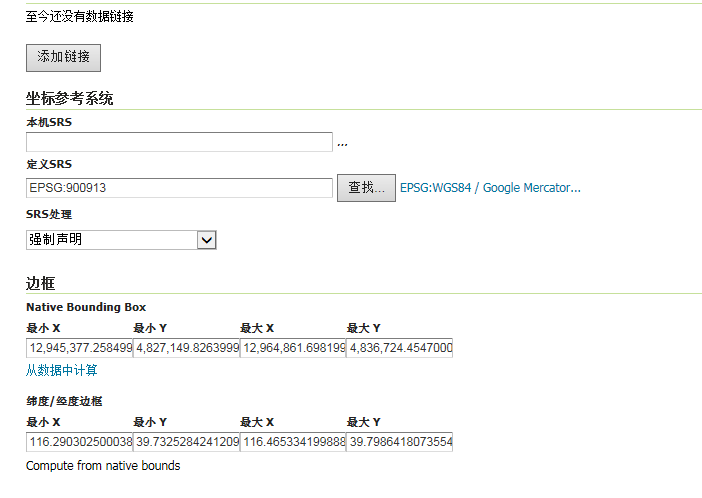Open the 查找... SRS lookup button
Screen dimensions: 702x498
(x=366, y=188)
